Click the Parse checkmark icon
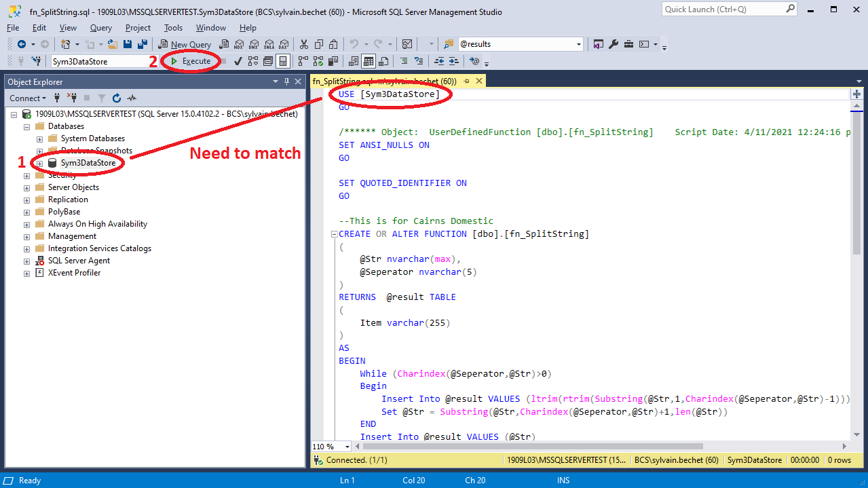Image resolution: width=868 pixels, height=488 pixels. coord(238,61)
